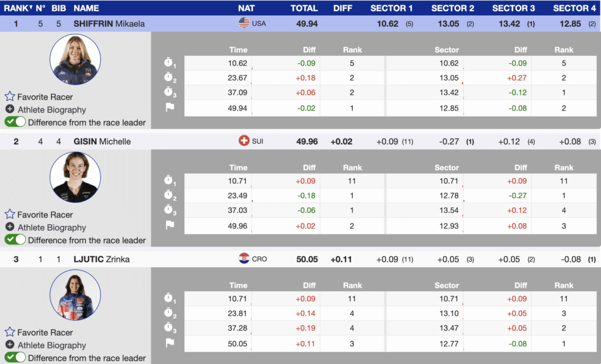This screenshot has width=601, height=364.
Task: Expand Athlete Biography plus icon for Shiffrin
Action: click(x=10, y=110)
